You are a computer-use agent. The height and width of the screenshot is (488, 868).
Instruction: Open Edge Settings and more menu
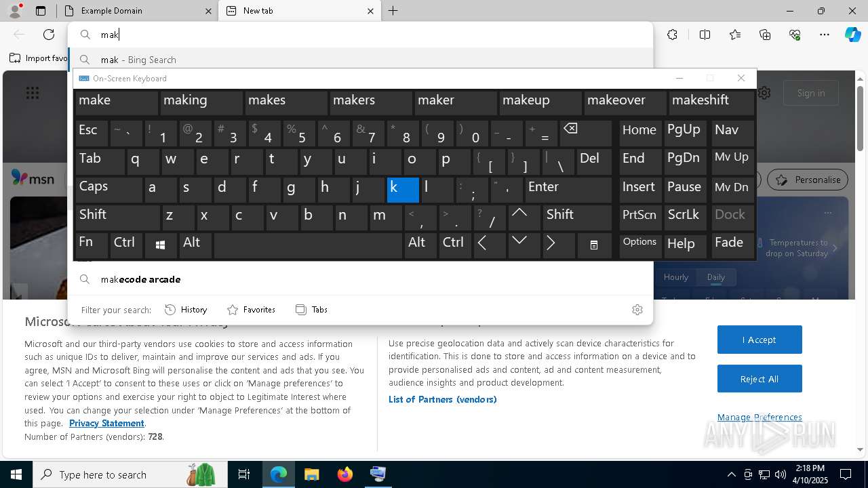[825, 35]
